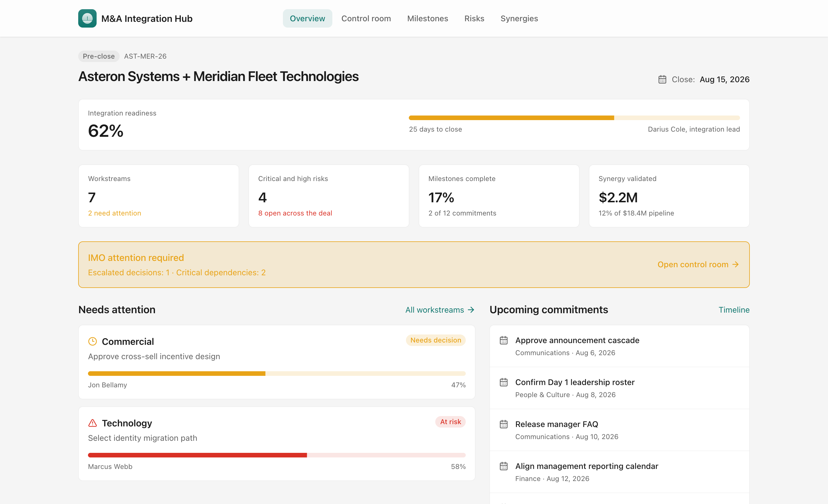Click Select identity migration path text

click(x=143, y=438)
